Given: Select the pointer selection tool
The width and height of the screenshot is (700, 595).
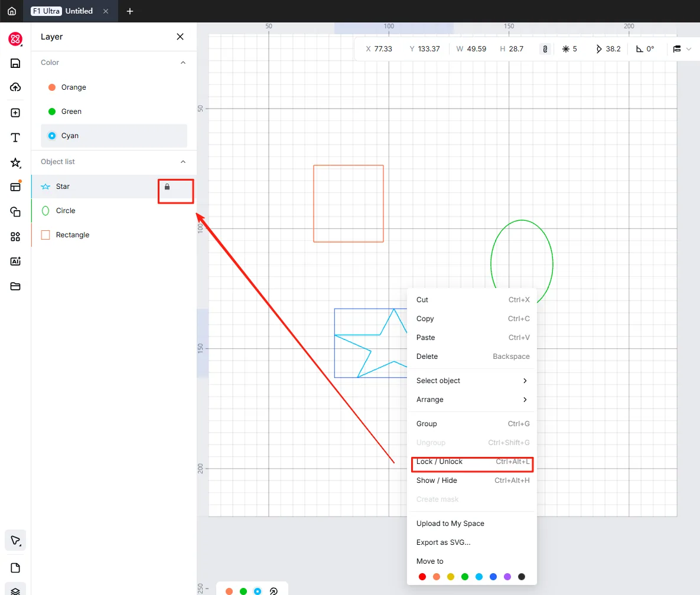Looking at the screenshot, I should [15, 541].
